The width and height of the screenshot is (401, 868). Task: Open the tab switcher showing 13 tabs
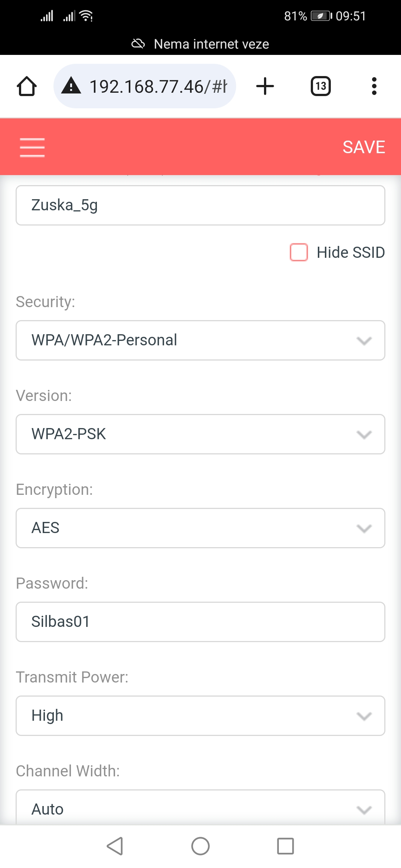point(320,86)
